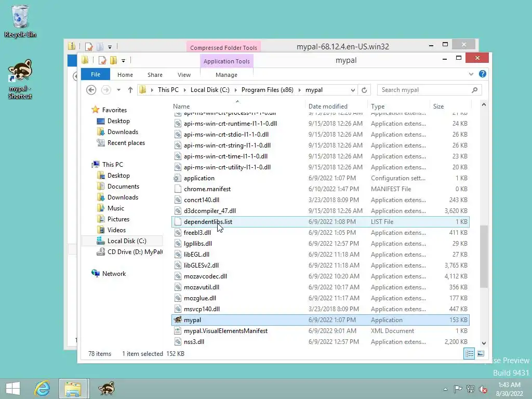
Task: Open address bar history dropdown
Action: (x=353, y=90)
